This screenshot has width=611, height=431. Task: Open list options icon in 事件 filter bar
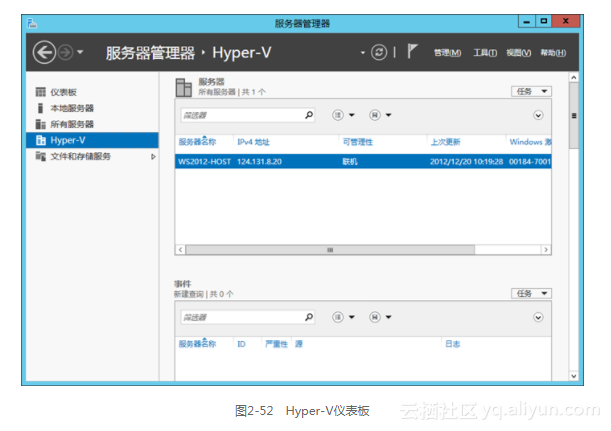[x=337, y=317]
